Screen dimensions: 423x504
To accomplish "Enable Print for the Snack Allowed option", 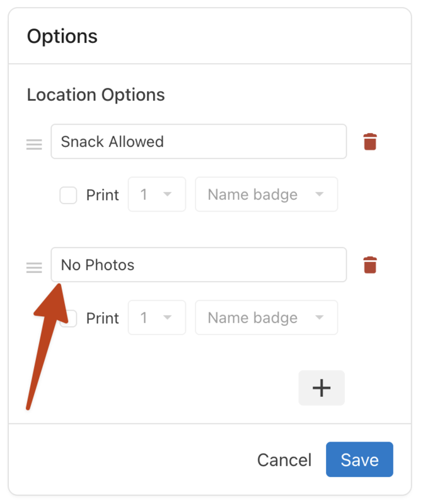I will point(68,195).
